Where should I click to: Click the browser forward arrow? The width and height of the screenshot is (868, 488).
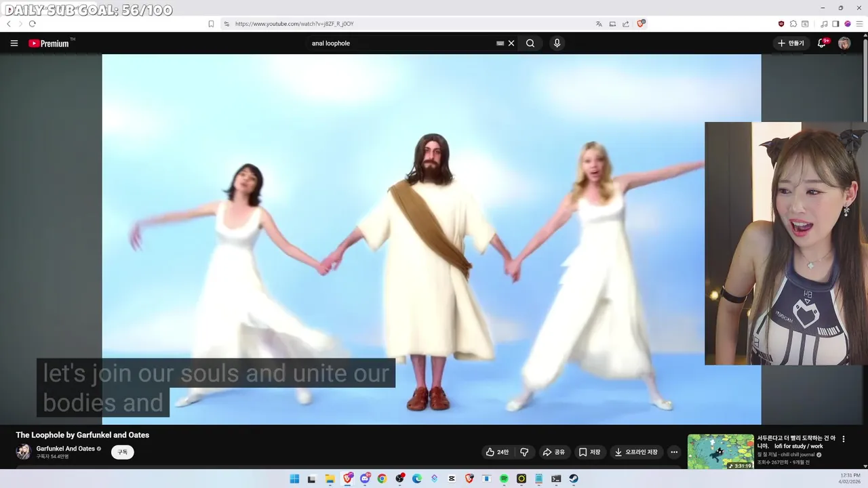pyautogui.click(x=20, y=24)
